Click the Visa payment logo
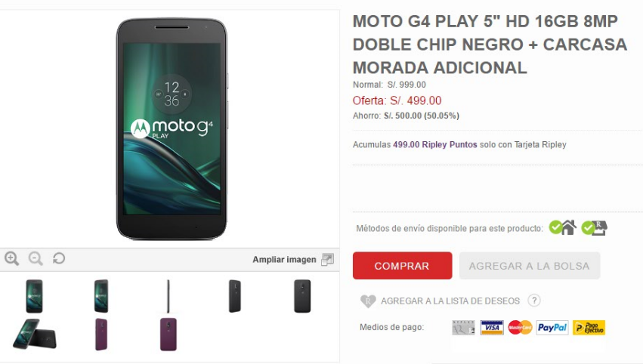Image resolution: width=643 pixels, height=364 pixels. 492,328
